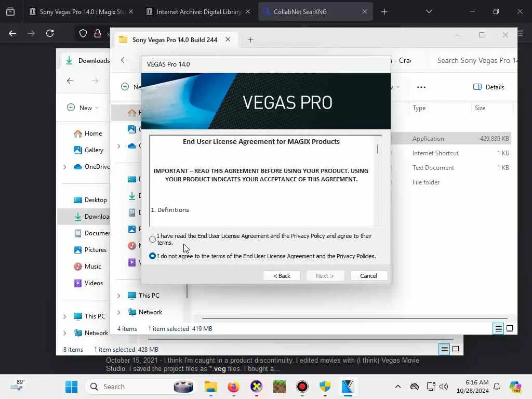
Task: Toggle the Details pane button
Action: coord(488,87)
